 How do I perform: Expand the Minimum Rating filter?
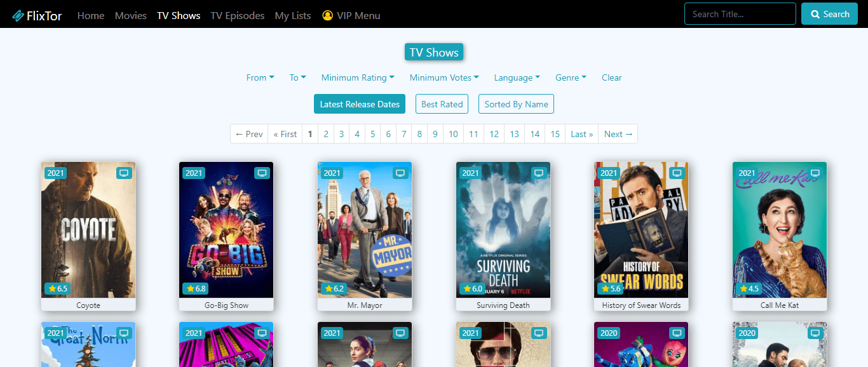(358, 77)
